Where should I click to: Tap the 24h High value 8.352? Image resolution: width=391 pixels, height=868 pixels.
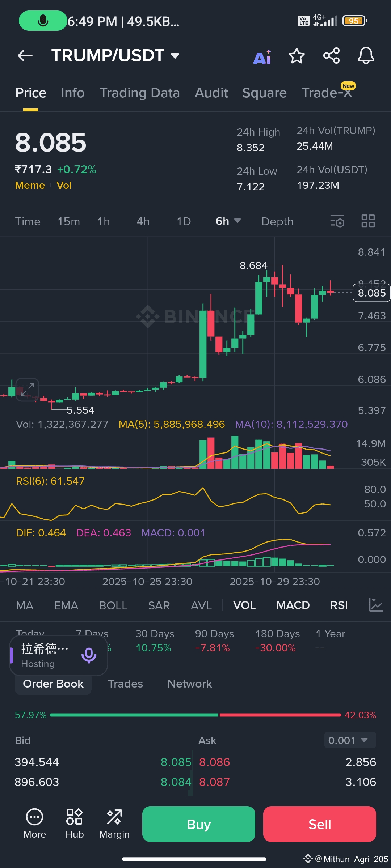251,148
